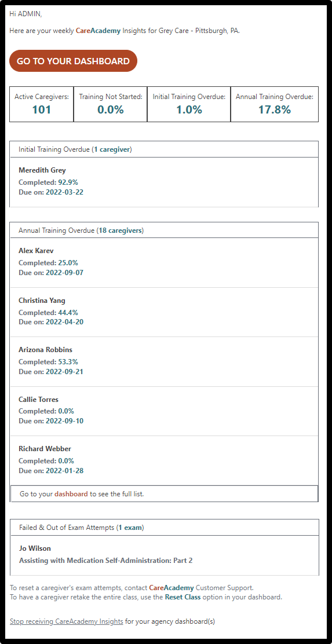The image size is (332, 644).
Task: Open the CareAcademy link in intro sentence
Action: [x=98, y=31]
